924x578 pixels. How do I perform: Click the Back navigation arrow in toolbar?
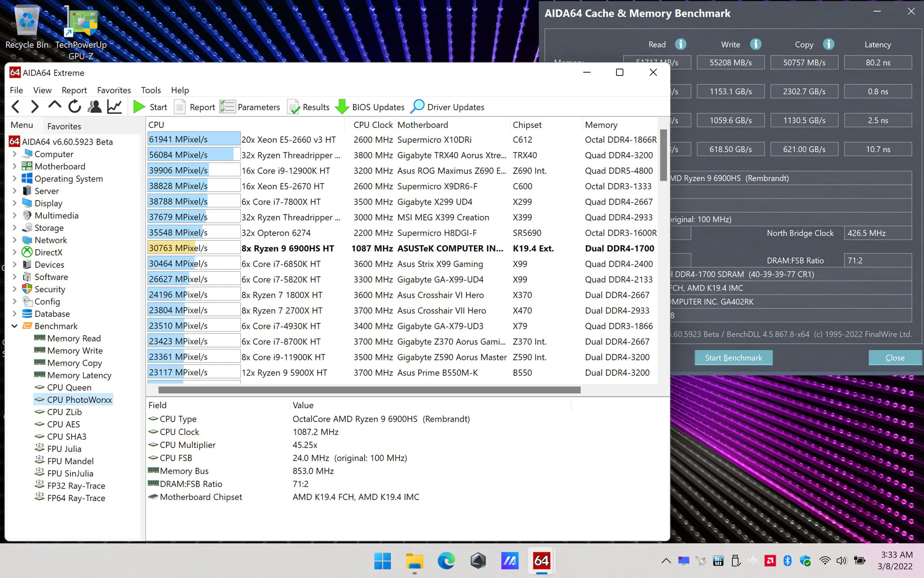pyautogui.click(x=15, y=107)
